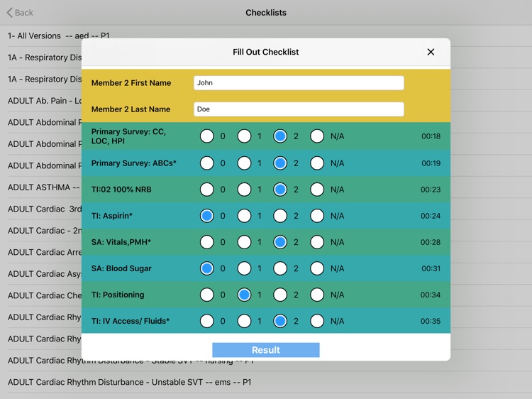Open the ADULT Cardiac 3rd checklist row
Image resolution: width=532 pixels, height=399 pixels.
click(x=44, y=209)
